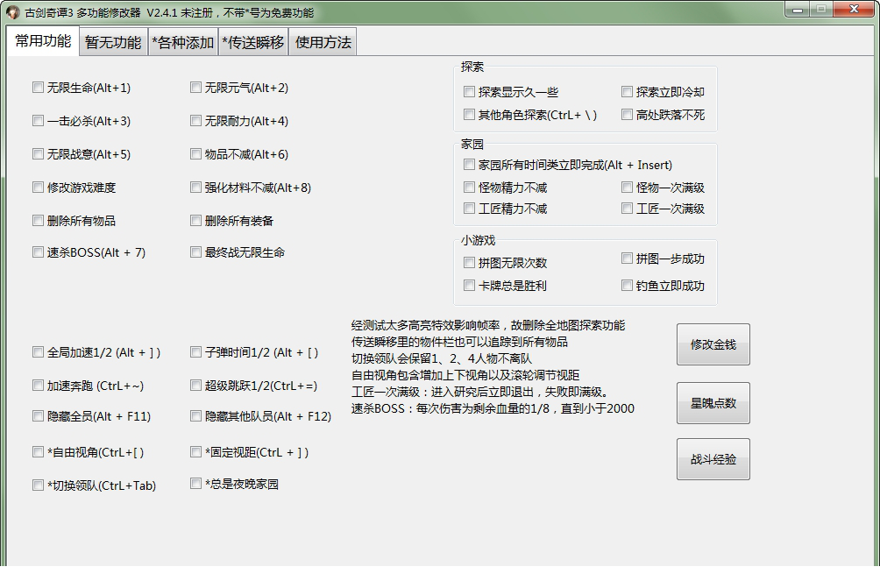Toggle 一击必杀(Alt+3) checkbox
The width and height of the screenshot is (880, 588).
(x=39, y=121)
